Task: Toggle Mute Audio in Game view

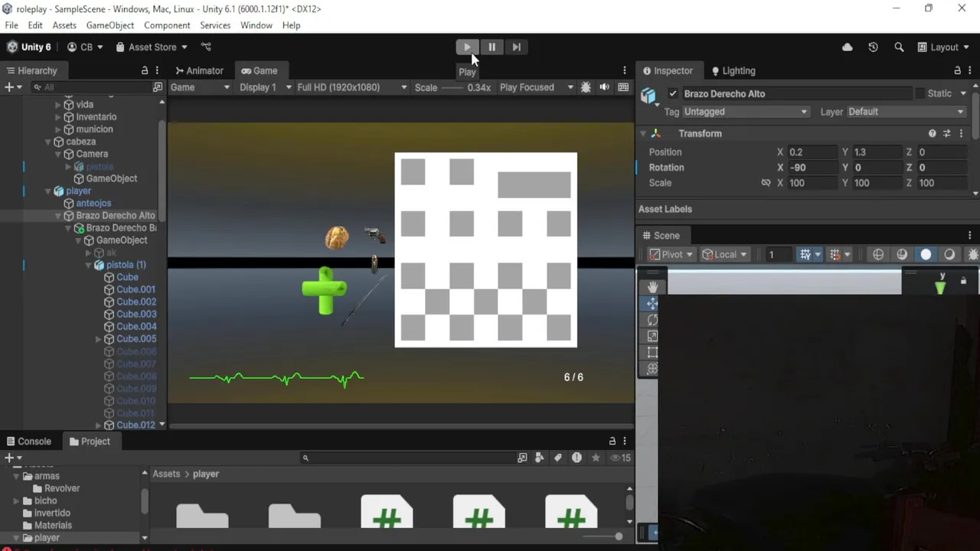Action: (604, 87)
